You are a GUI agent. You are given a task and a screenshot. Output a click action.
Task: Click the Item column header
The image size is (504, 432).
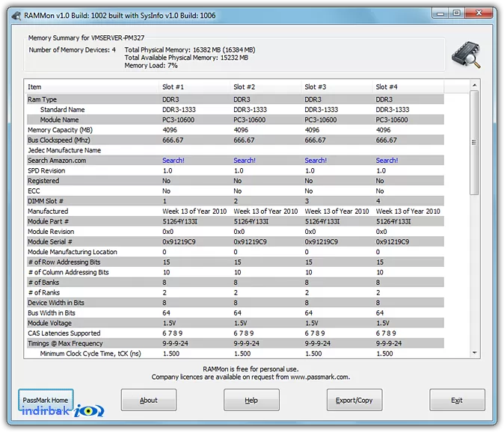pos(91,87)
